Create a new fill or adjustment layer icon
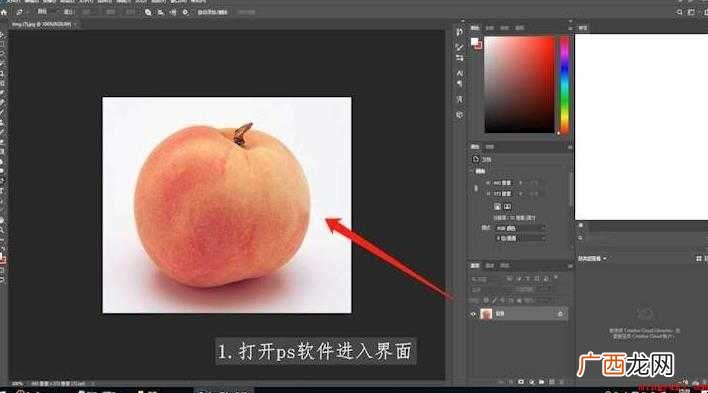 coord(531,382)
